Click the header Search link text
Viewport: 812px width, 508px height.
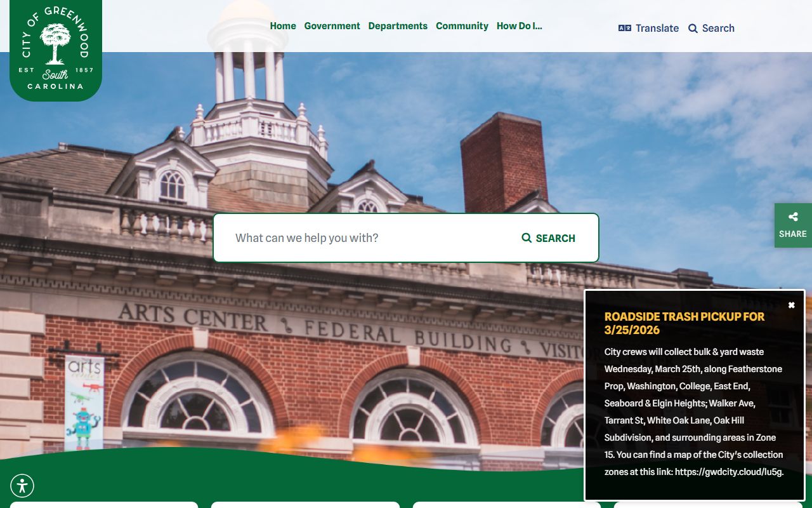[718, 28]
